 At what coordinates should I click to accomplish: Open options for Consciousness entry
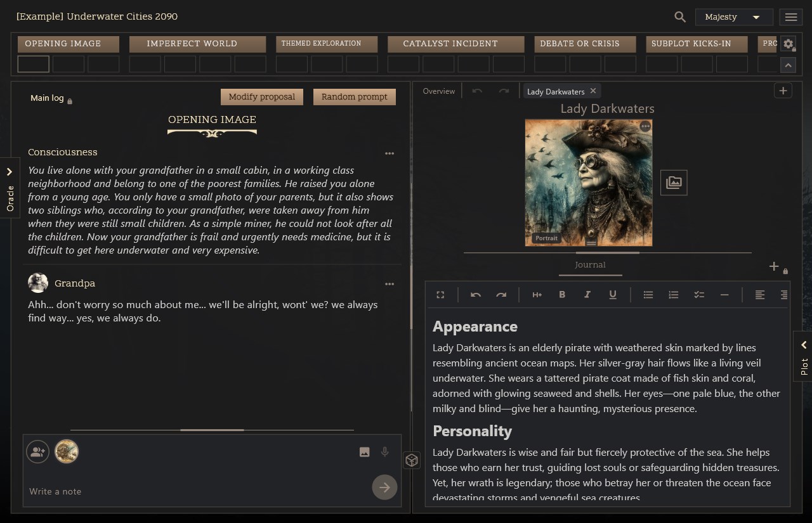pos(390,153)
